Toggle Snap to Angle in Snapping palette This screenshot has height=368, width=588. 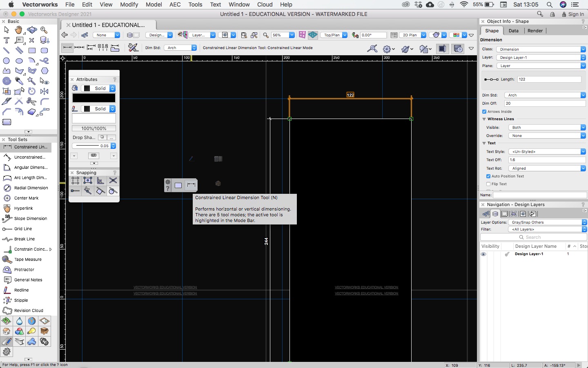click(100, 180)
